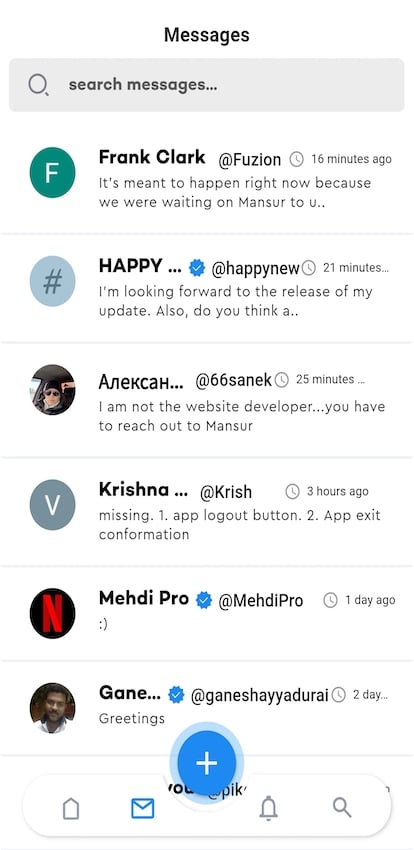
Task: Open notifications via the bell icon
Action: point(268,809)
